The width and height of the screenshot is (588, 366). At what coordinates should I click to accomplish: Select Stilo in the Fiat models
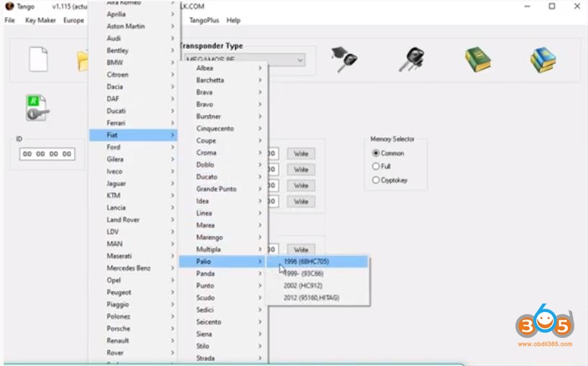[x=223, y=346]
